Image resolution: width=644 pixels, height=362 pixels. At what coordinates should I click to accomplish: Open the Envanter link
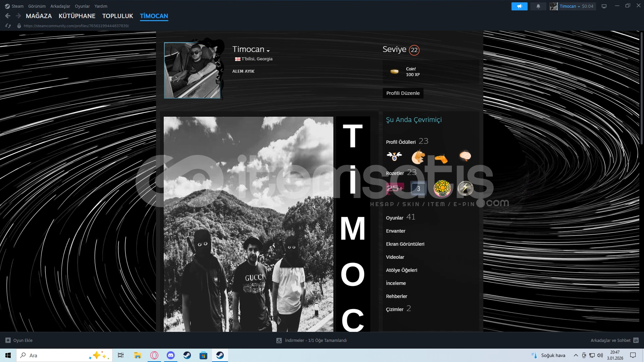click(x=395, y=231)
